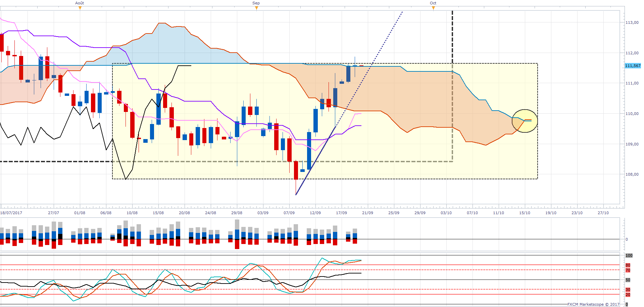Click the 112,00 price axis label
Screen dimensions: 644x307
pos(632,53)
